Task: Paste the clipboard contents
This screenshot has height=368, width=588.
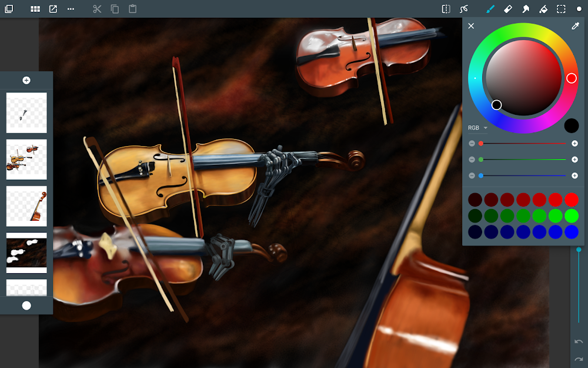Action: pos(133,9)
